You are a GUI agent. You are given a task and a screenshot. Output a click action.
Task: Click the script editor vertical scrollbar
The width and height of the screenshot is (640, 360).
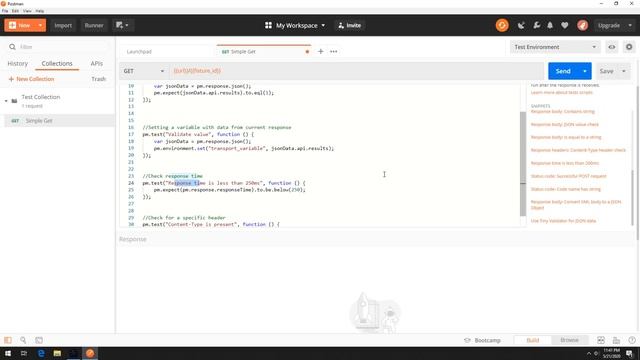tap(522, 163)
